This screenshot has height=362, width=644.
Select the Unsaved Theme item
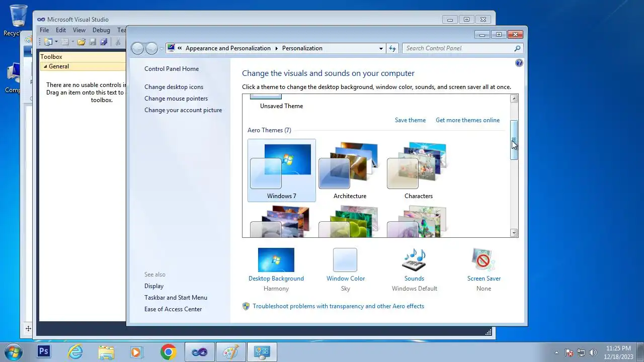coord(282,103)
